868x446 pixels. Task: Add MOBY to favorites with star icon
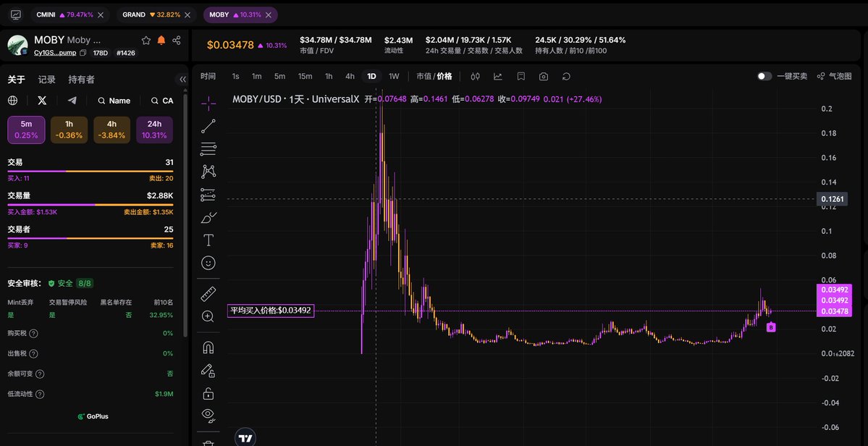[x=146, y=41]
